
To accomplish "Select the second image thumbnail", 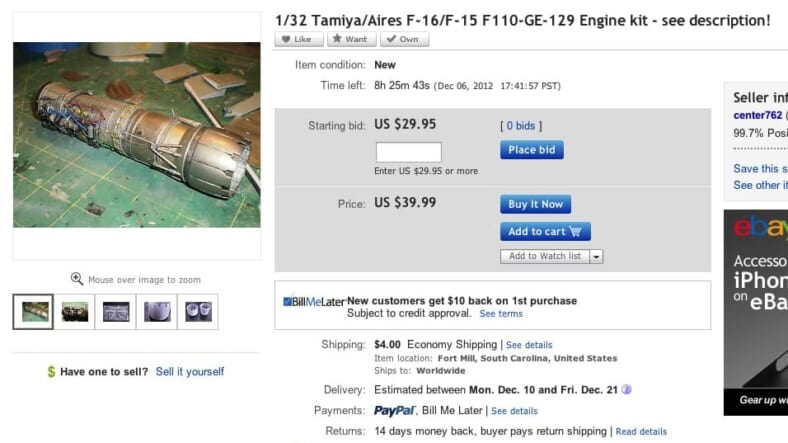I will (x=75, y=312).
